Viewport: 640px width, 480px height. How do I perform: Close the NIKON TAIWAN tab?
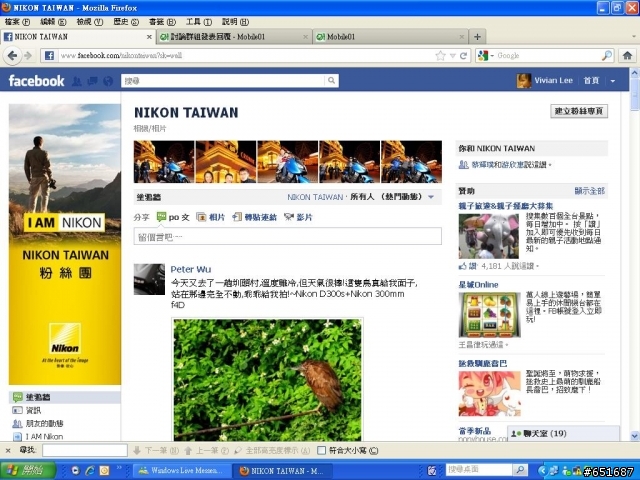pyautogui.click(x=149, y=37)
